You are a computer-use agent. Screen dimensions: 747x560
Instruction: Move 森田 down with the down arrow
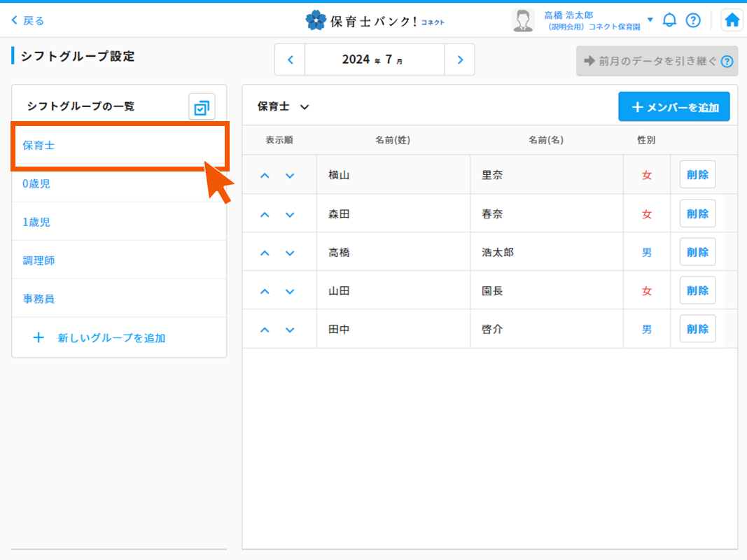(x=290, y=213)
